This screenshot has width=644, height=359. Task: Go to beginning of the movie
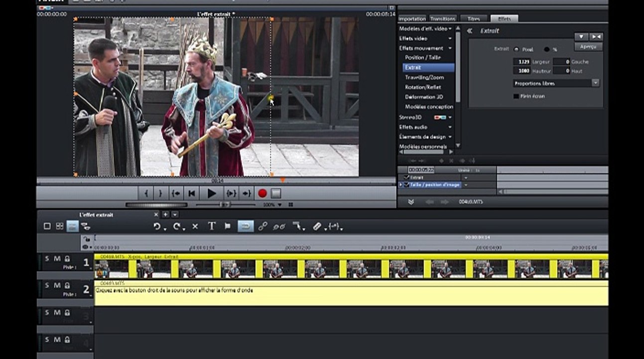point(191,193)
